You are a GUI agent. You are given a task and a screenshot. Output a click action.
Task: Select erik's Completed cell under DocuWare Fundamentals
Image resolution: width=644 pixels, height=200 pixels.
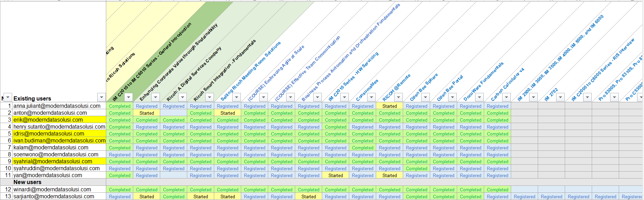click(471, 120)
